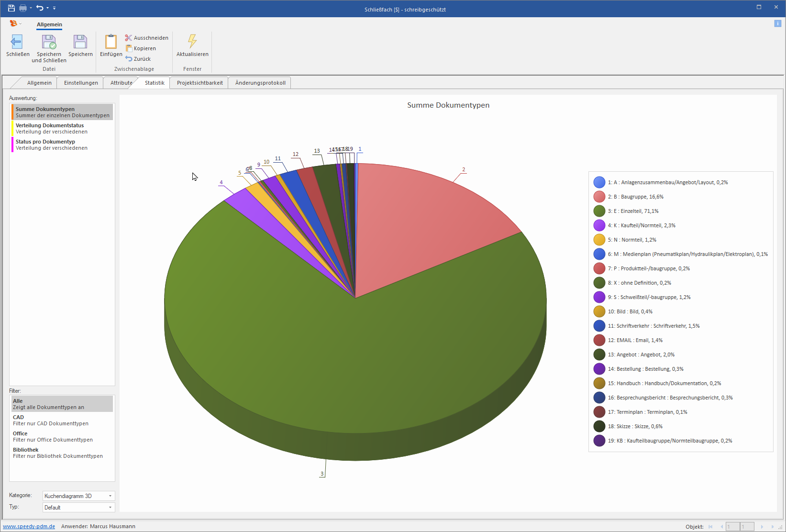Click the Speichern floppy disk icon
Viewport: 786px width, 532px height.
[x=80, y=42]
